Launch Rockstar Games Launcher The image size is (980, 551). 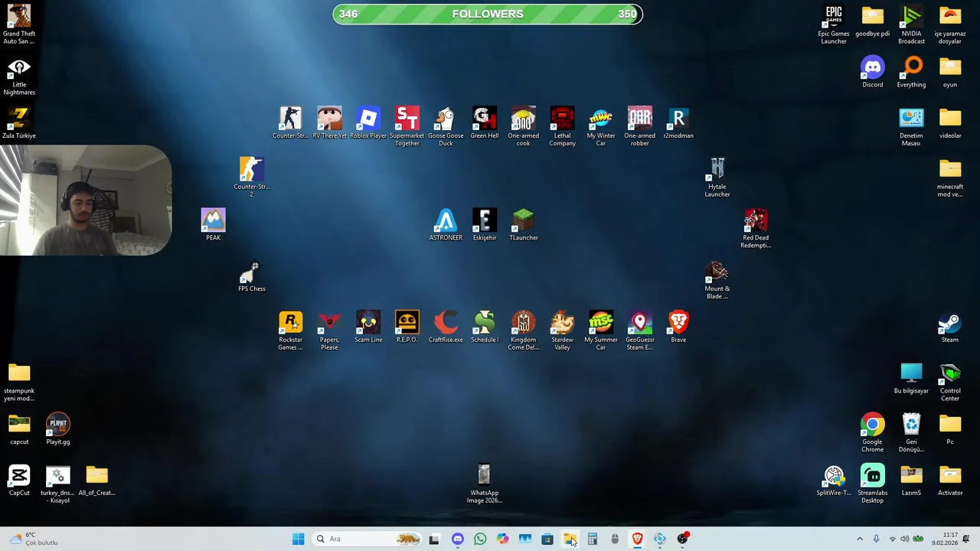coord(290,331)
